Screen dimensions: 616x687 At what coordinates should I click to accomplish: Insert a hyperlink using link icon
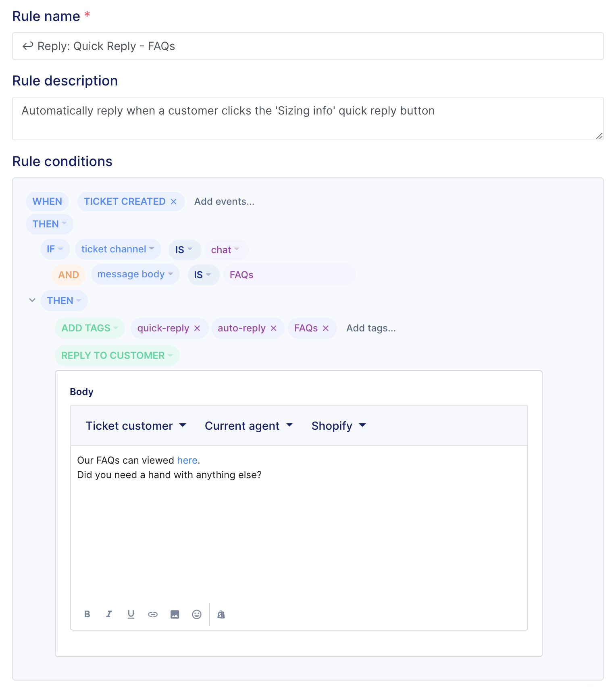(x=153, y=614)
